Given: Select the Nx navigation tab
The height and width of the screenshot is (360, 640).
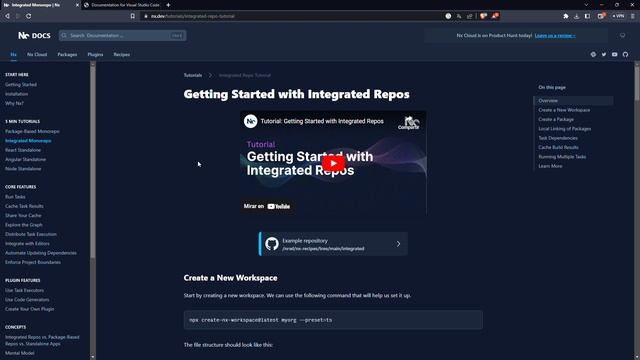Looking at the screenshot, I should tap(13, 54).
